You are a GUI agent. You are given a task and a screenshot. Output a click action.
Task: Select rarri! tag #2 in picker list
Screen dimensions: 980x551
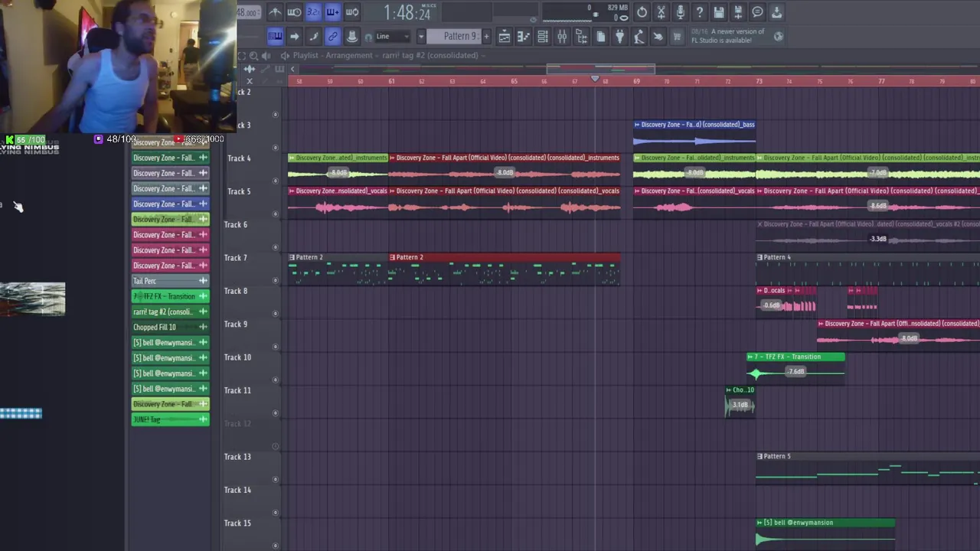tap(170, 311)
